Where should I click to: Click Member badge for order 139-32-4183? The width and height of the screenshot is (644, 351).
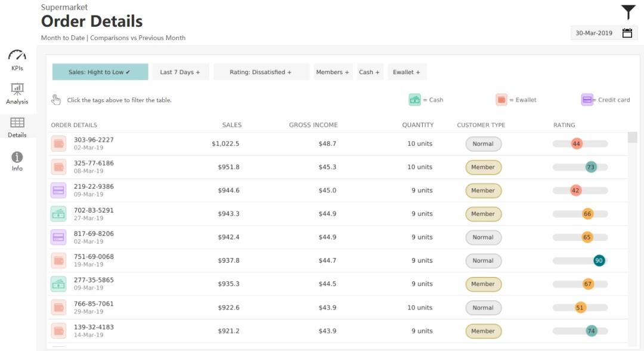[484, 331]
